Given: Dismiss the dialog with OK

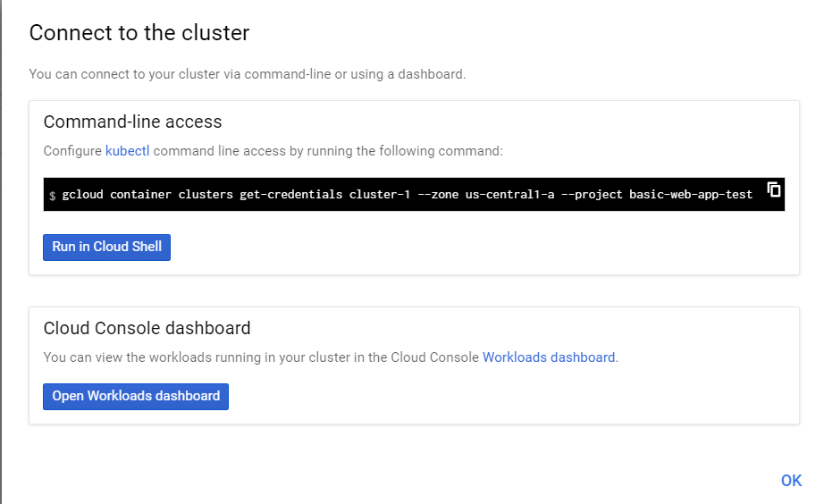Looking at the screenshot, I should [791, 481].
